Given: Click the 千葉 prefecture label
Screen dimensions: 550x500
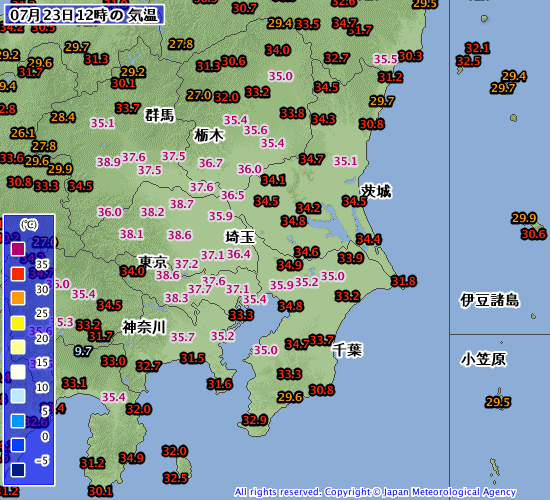Looking at the screenshot, I should (347, 350).
